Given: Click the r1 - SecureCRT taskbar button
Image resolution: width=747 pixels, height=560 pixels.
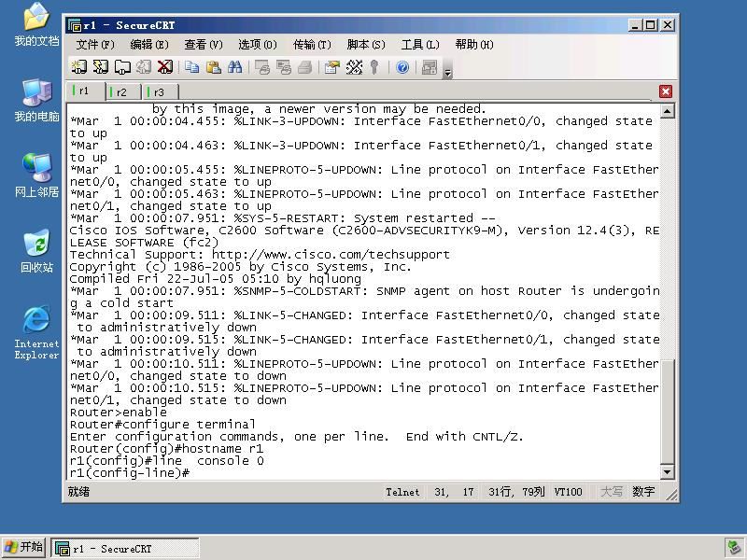Looking at the screenshot, I should (125, 549).
